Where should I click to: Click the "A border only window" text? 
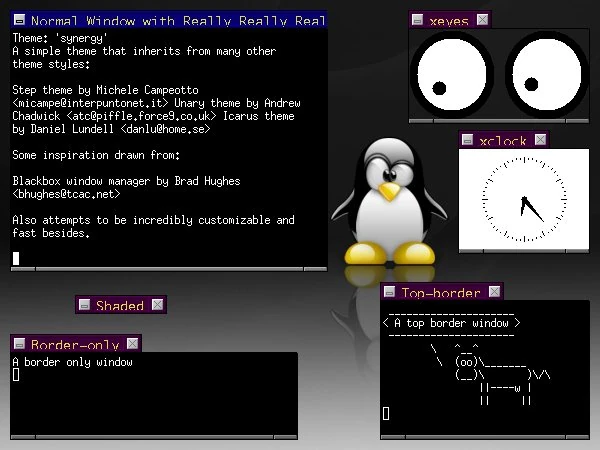(72, 362)
